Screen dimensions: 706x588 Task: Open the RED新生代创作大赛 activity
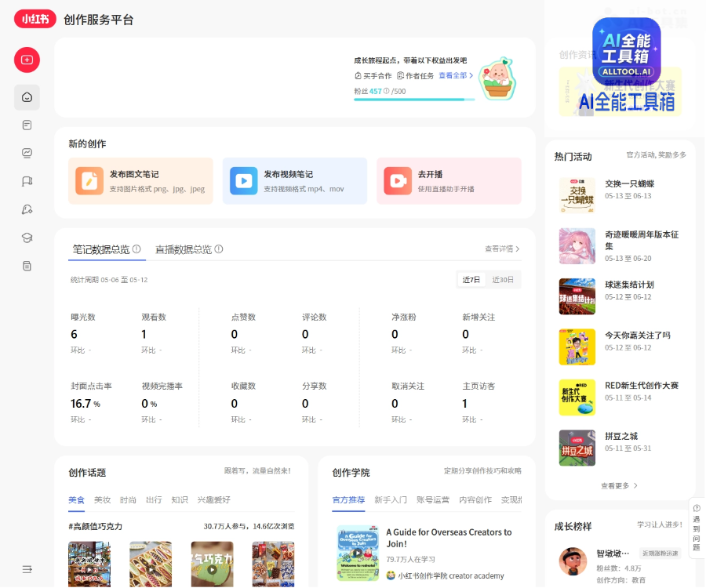click(x=642, y=386)
